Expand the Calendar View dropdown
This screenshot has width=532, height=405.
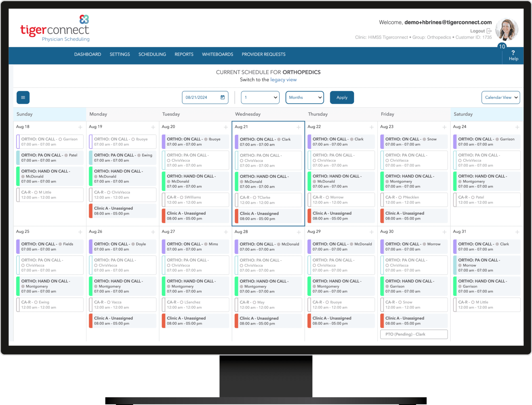500,97
